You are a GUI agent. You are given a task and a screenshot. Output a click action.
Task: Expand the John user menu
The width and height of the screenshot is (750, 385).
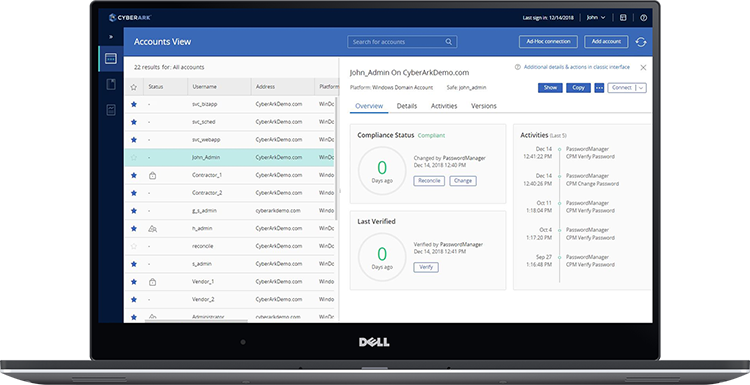point(596,18)
